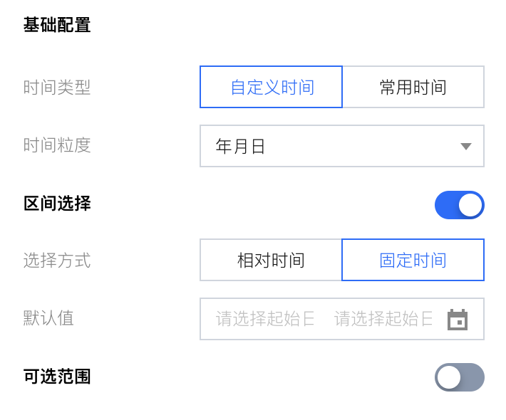Image resolution: width=506 pixels, height=420 pixels.
Task: Click the 基础配置 section heading
Action: 57,25
